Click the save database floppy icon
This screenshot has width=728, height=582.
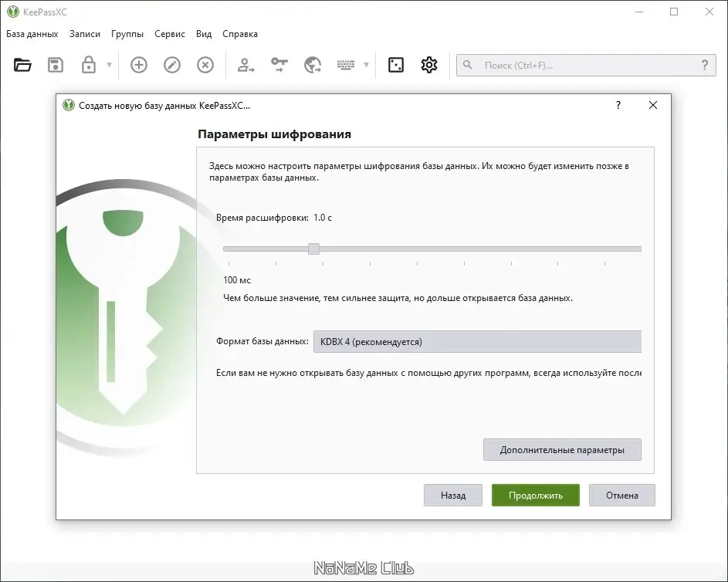(56, 65)
